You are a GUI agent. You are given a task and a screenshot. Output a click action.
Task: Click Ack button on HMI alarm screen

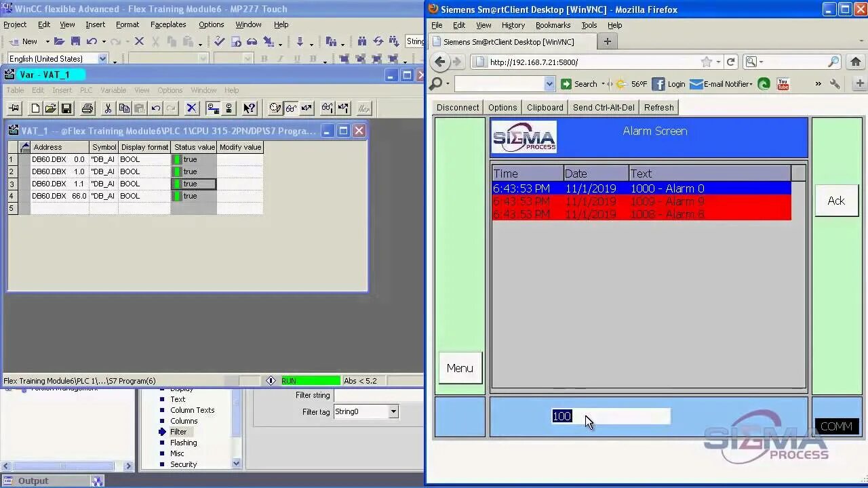click(836, 201)
